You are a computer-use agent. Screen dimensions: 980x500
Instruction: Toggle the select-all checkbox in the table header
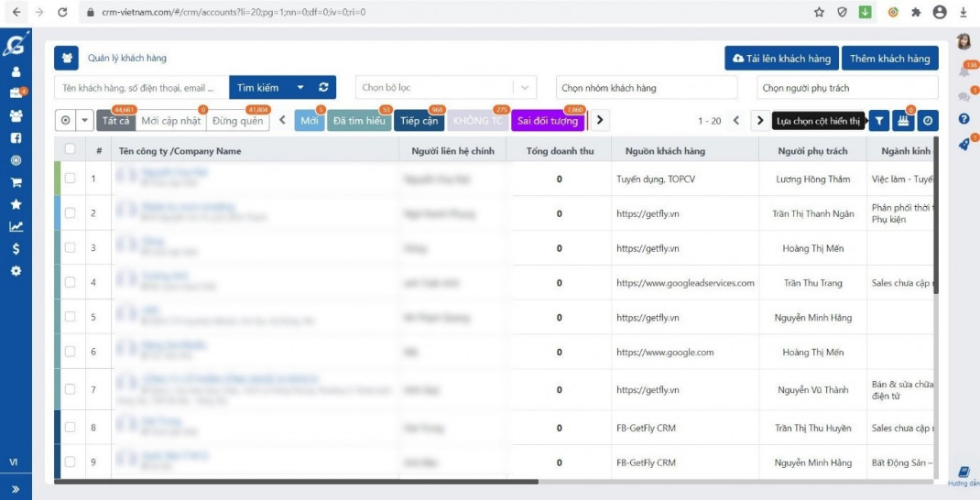click(70, 150)
